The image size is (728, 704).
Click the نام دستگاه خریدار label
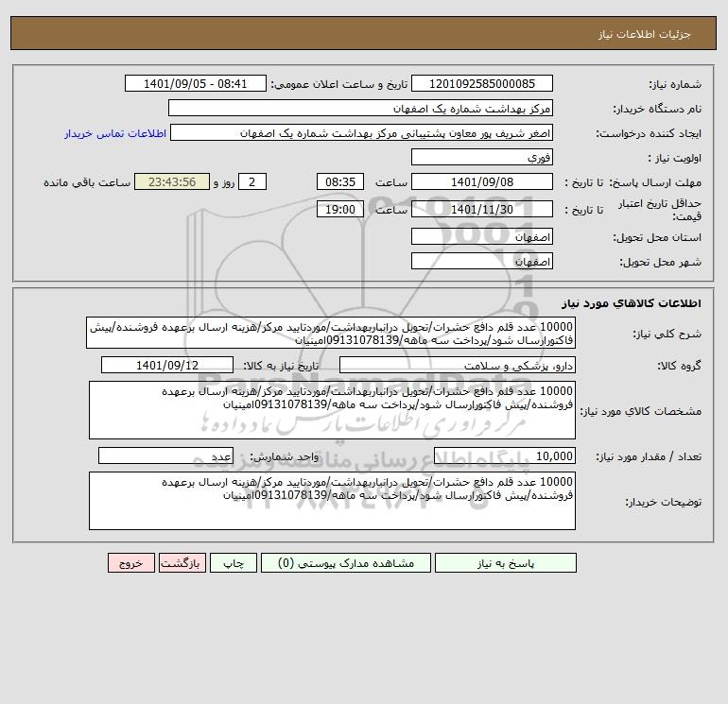tap(657, 109)
